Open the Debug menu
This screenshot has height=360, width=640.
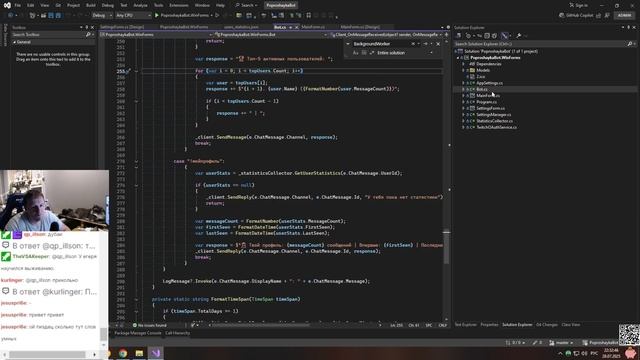(108, 5)
